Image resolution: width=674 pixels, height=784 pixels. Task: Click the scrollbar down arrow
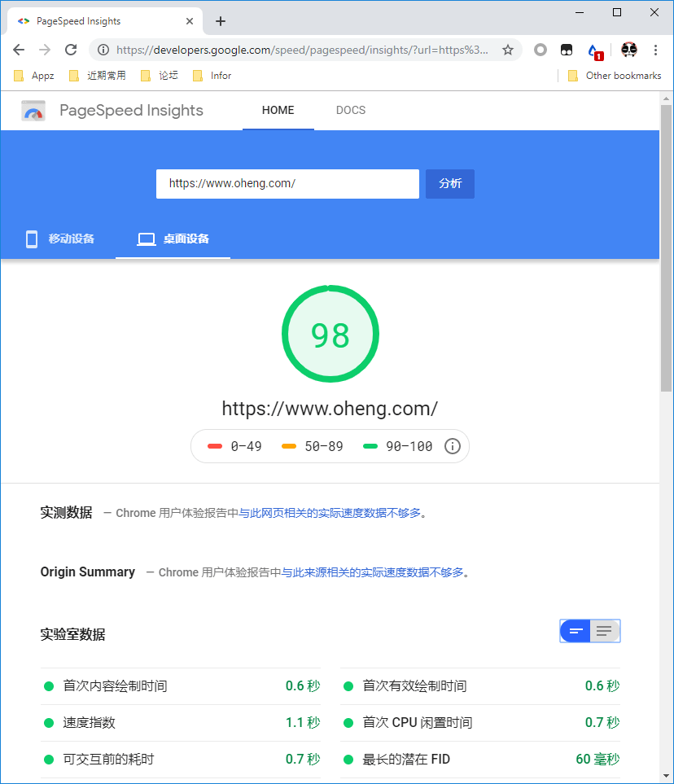pyautogui.click(x=666, y=776)
